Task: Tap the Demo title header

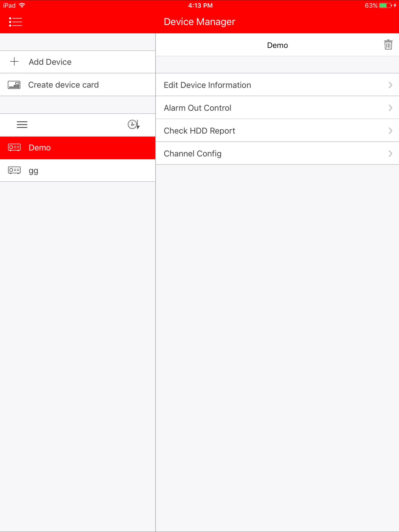Action: [277, 45]
